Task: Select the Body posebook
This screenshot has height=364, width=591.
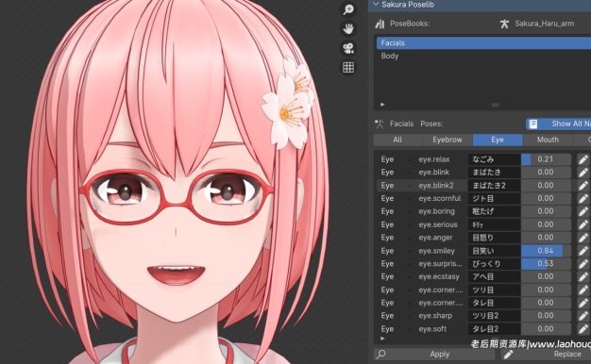Action: (483, 56)
